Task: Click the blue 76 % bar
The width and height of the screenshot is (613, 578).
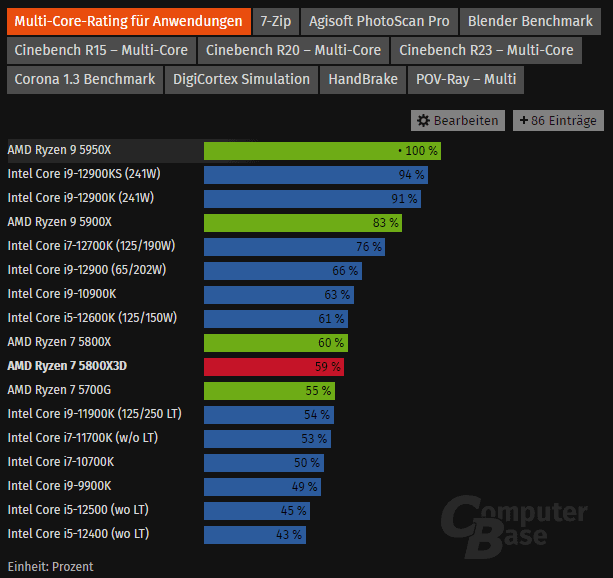Action: 294,247
